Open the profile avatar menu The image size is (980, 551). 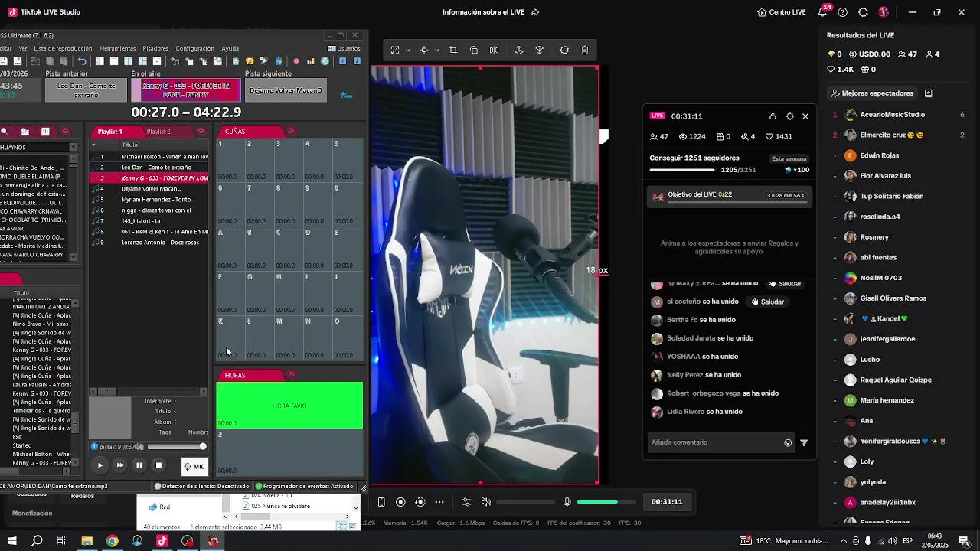coord(884,12)
